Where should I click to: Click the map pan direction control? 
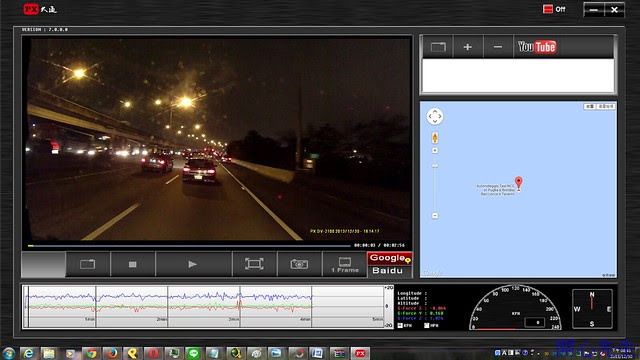click(435, 116)
